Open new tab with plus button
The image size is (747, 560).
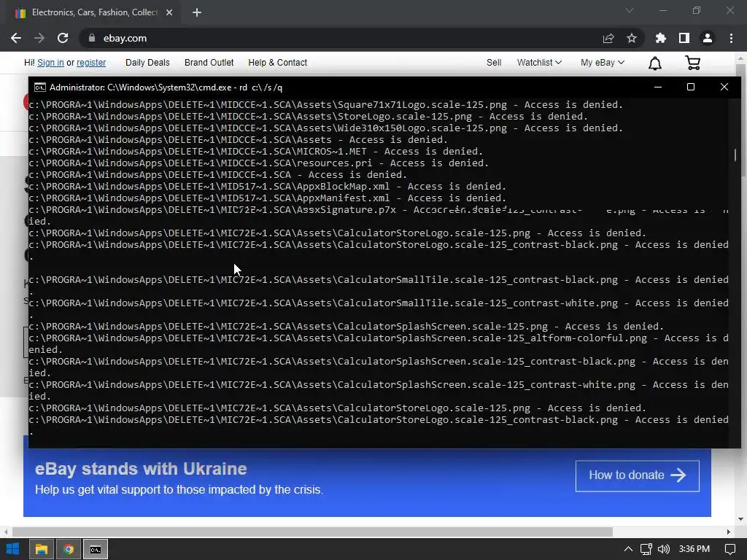pos(197,12)
